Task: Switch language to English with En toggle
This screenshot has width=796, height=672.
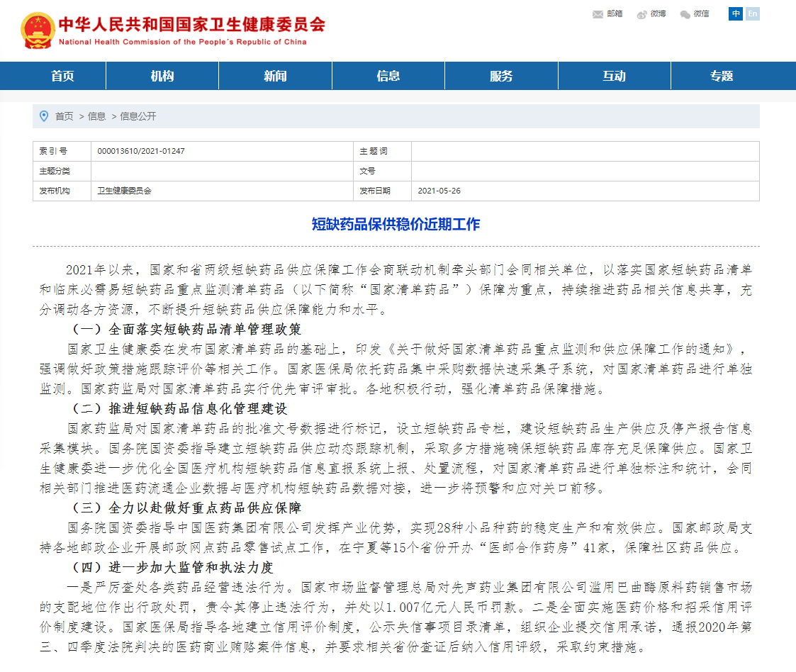Action: [753, 13]
